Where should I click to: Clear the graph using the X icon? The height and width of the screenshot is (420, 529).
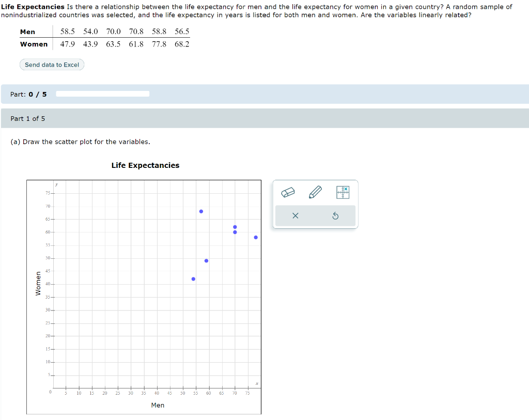(295, 215)
